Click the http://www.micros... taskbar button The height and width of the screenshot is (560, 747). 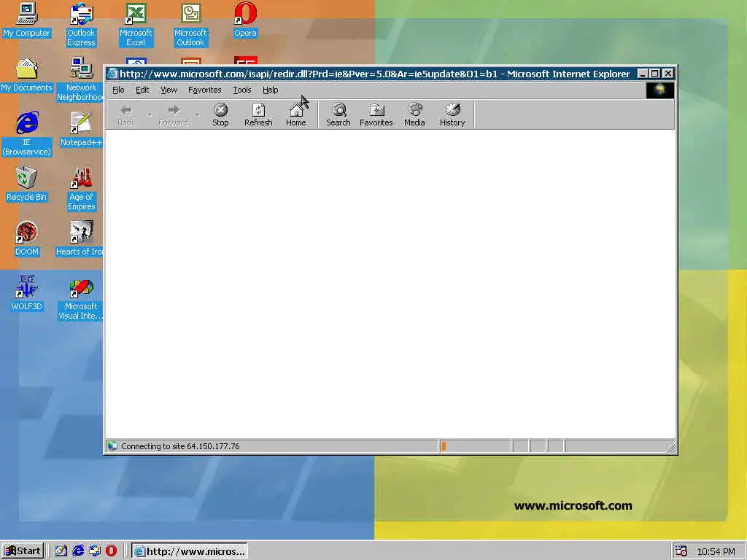point(189,551)
